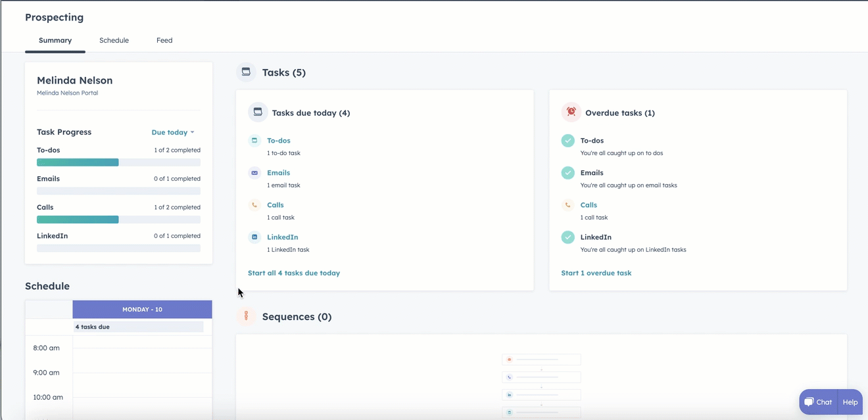Open the Chat widget
The height and width of the screenshot is (420, 868).
pyautogui.click(x=817, y=402)
